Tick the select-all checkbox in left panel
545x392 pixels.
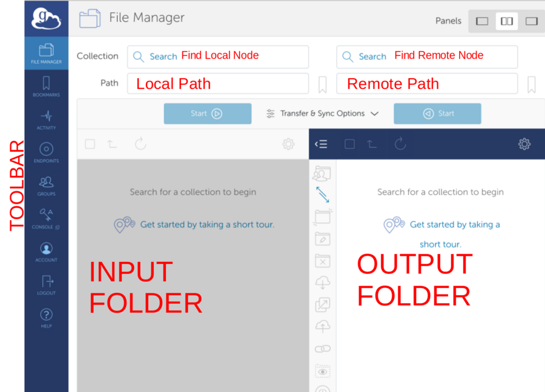(90, 144)
